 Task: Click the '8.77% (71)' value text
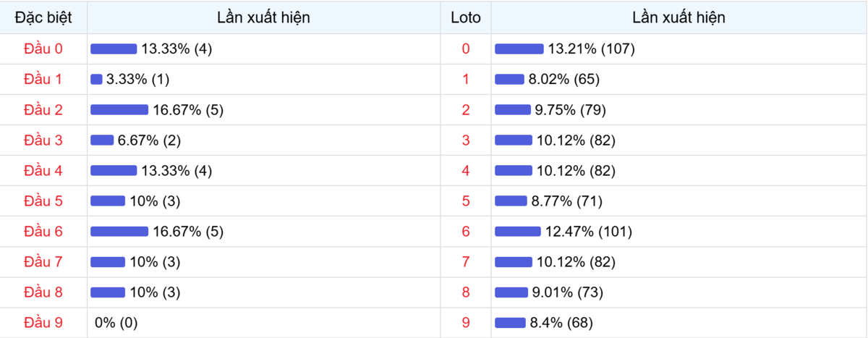(566, 201)
